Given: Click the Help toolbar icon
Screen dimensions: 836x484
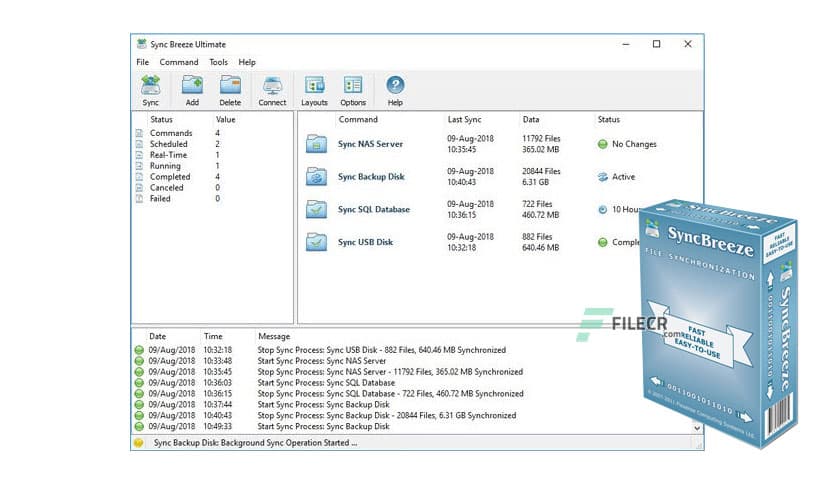Looking at the screenshot, I should point(395,90).
